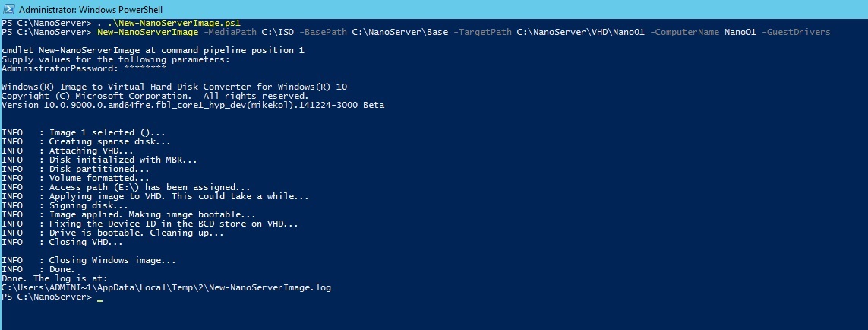Click the -TargetPath parameter text

(482, 32)
